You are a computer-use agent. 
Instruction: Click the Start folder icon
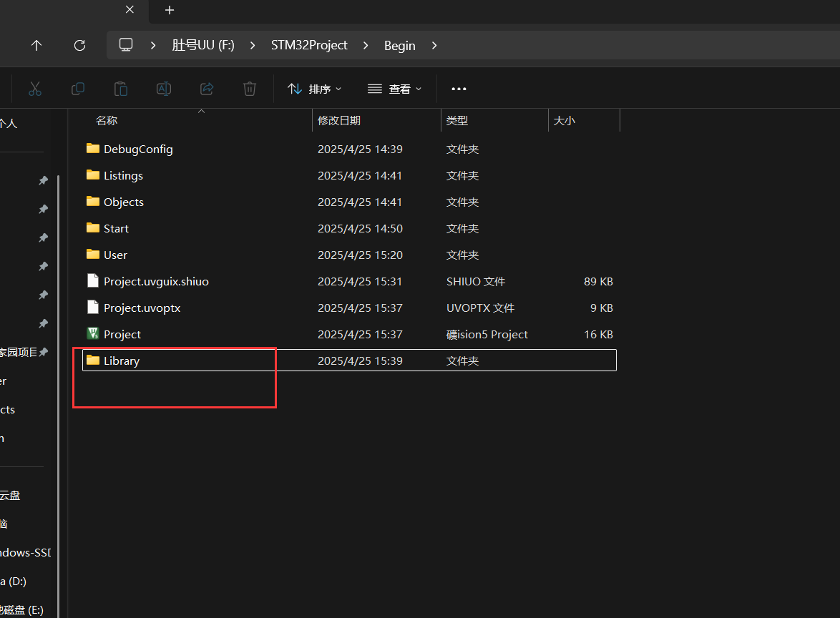[93, 227]
